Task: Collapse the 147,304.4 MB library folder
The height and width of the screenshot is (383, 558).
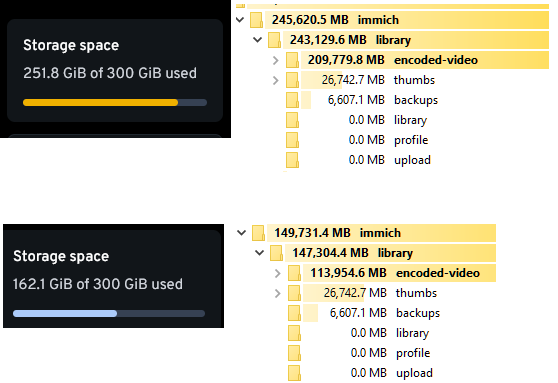Action: point(260,253)
